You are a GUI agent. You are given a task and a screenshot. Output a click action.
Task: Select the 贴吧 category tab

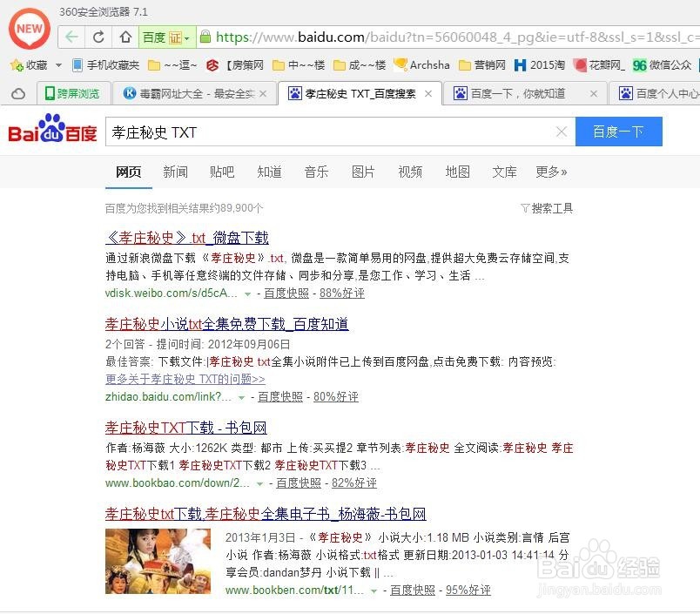222,172
